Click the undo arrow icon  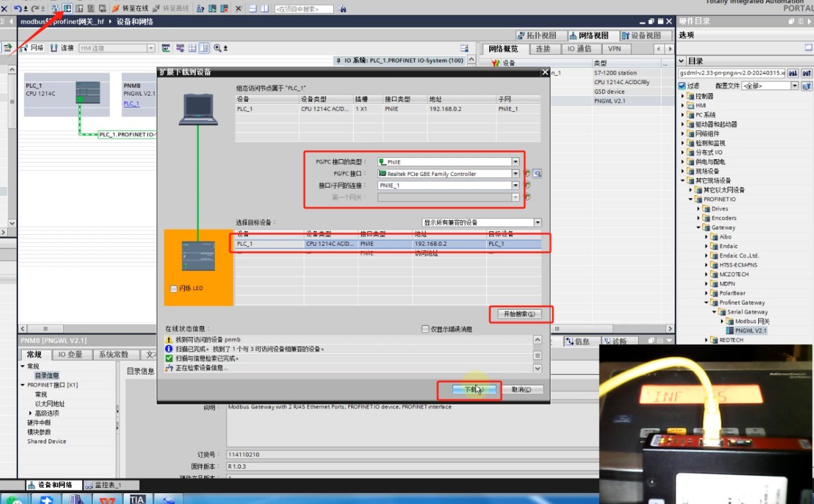[17, 8]
